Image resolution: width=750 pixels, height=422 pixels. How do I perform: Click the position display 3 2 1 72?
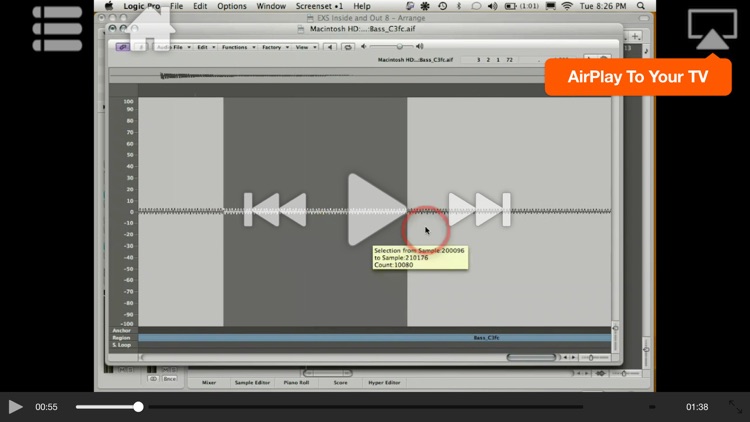(495, 60)
